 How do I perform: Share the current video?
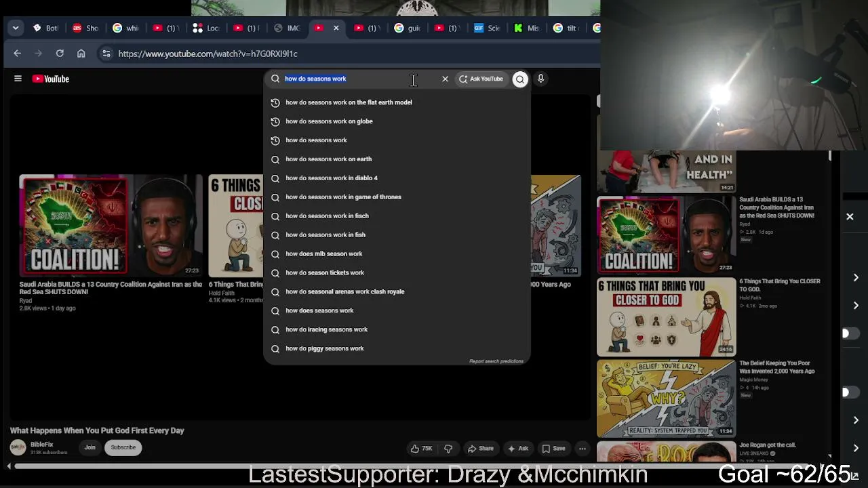click(x=481, y=448)
